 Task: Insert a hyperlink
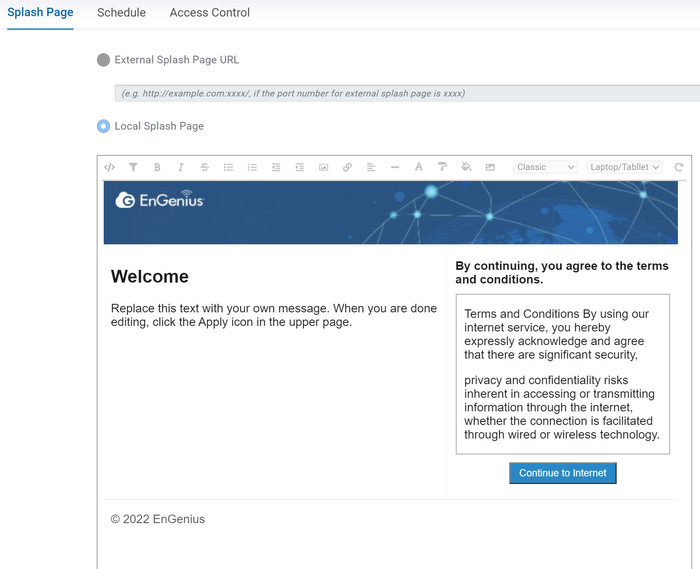click(x=347, y=167)
